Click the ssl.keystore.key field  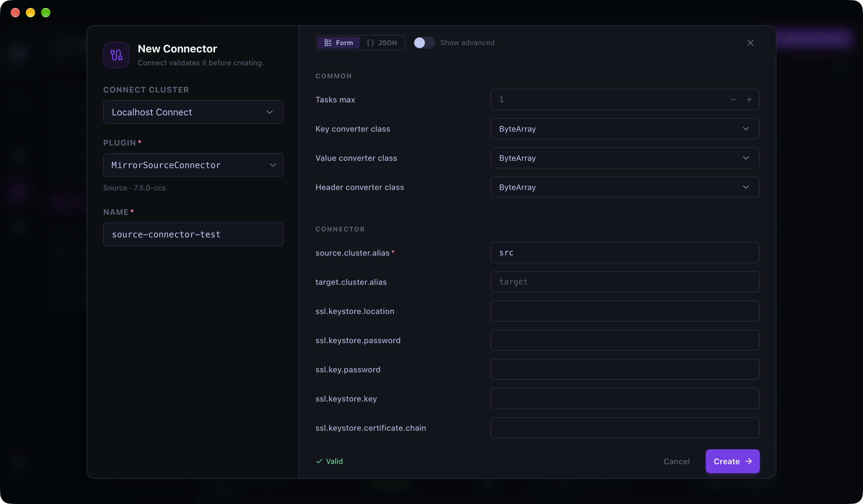[x=625, y=399]
